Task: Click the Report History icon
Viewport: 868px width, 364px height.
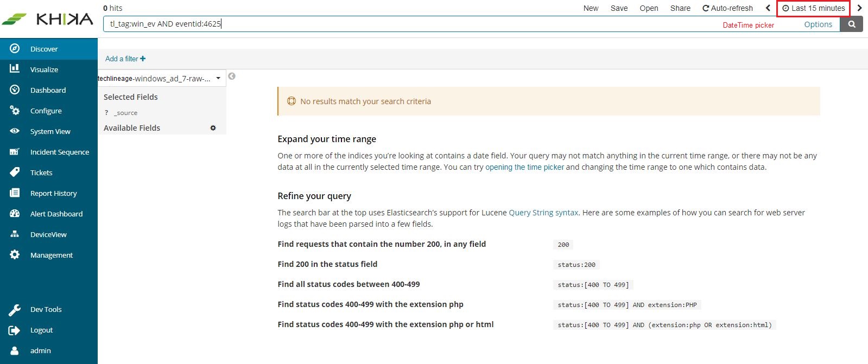Action: (x=15, y=193)
